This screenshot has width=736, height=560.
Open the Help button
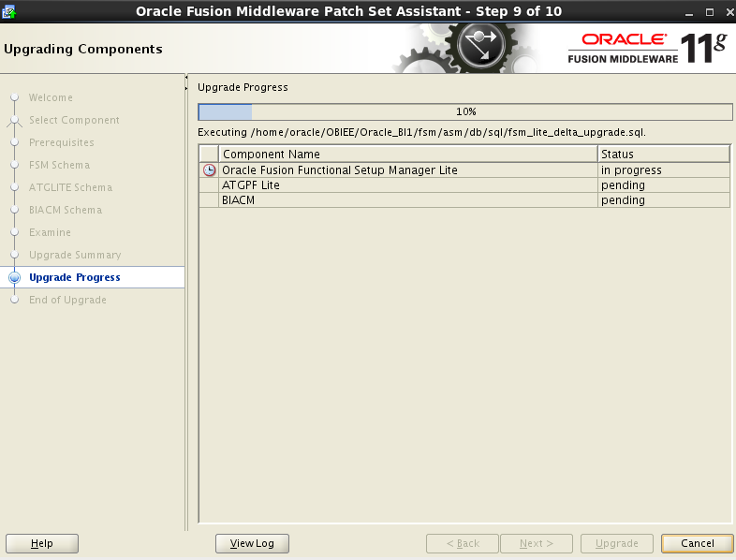(x=42, y=543)
